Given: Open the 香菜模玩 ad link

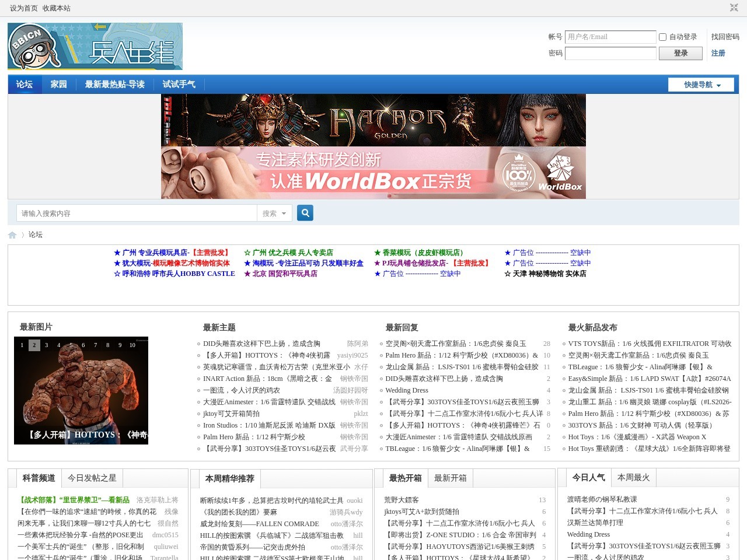Looking at the screenshot, I should pos(421,253).
